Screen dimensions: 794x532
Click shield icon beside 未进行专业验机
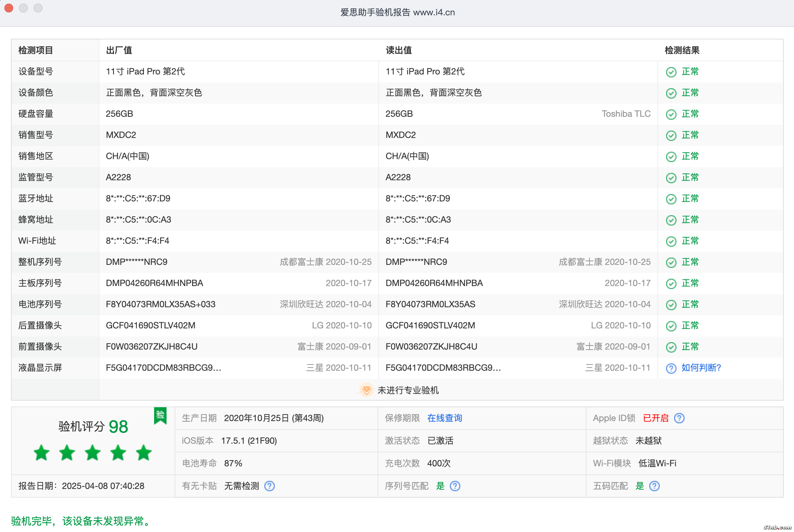(366, 390)
